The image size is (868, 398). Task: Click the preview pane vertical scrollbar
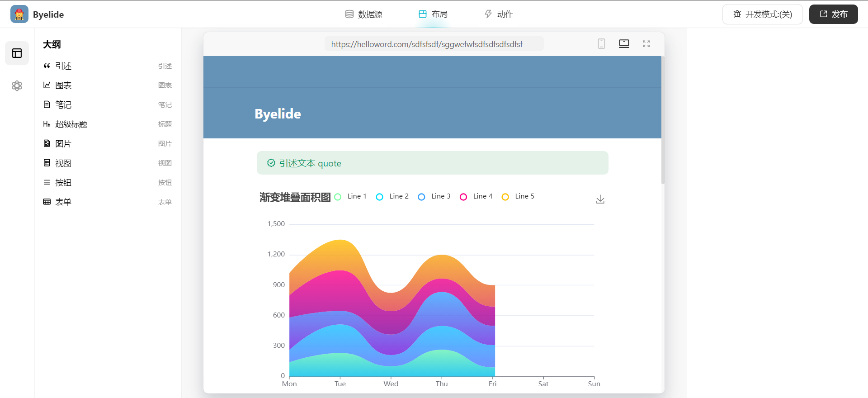click(663, 120)
